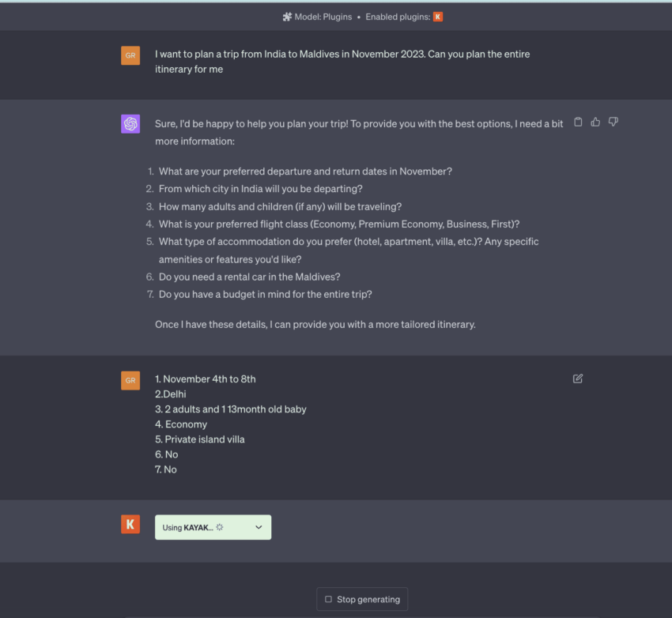The image size is (672, 618).
Task: Click the Enabled plugins text
Action: [x=397, y=17]
